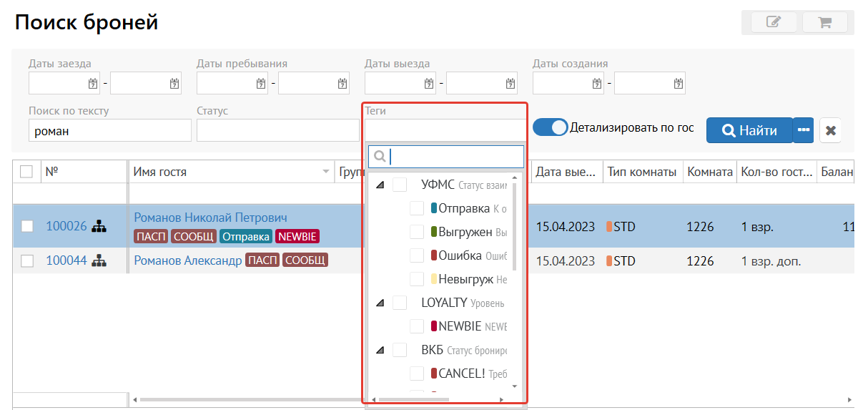Check the NEWBIE tag checkbox in list

[x=417, y=326]
